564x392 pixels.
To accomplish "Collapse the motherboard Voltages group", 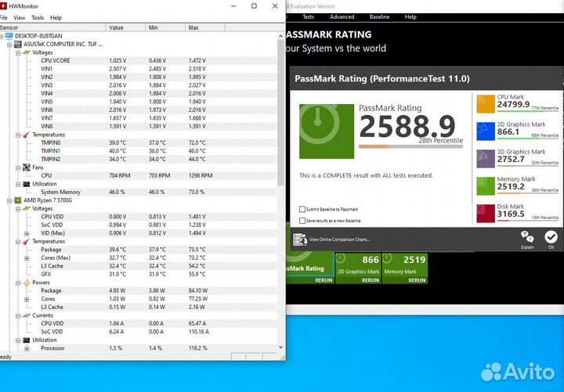I will click(18, 53).
